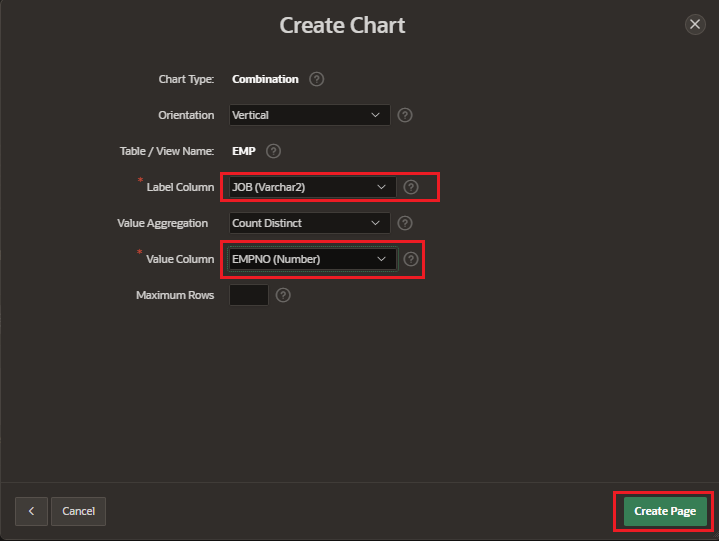Go back using the left chevron button
Viewport: 719px width, 541px height.
coord(31,511)
